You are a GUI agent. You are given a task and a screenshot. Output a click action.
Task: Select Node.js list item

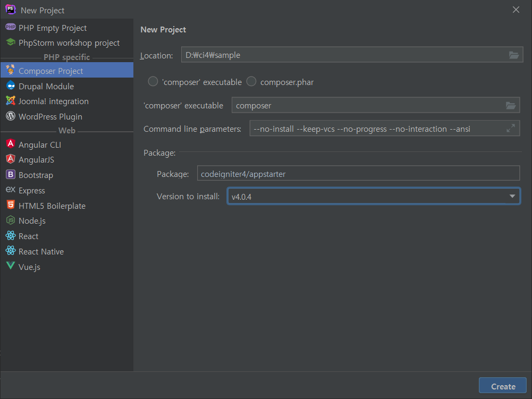pyautogui.click(x=67, y=220)
